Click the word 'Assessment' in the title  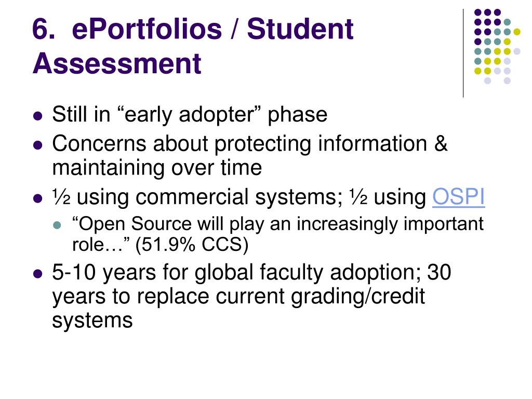tap(117, 63)
